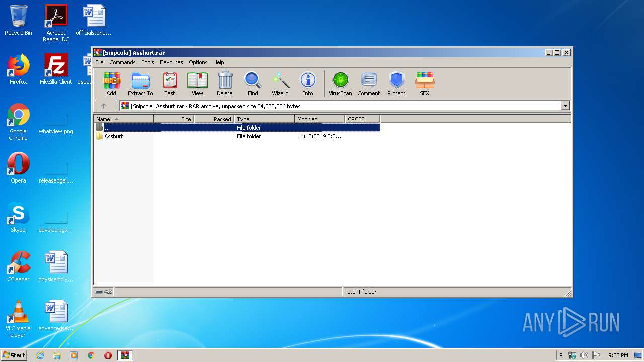Open the Tools menu
The height and width of the screenshot is (362, 644).
point(148,62)
